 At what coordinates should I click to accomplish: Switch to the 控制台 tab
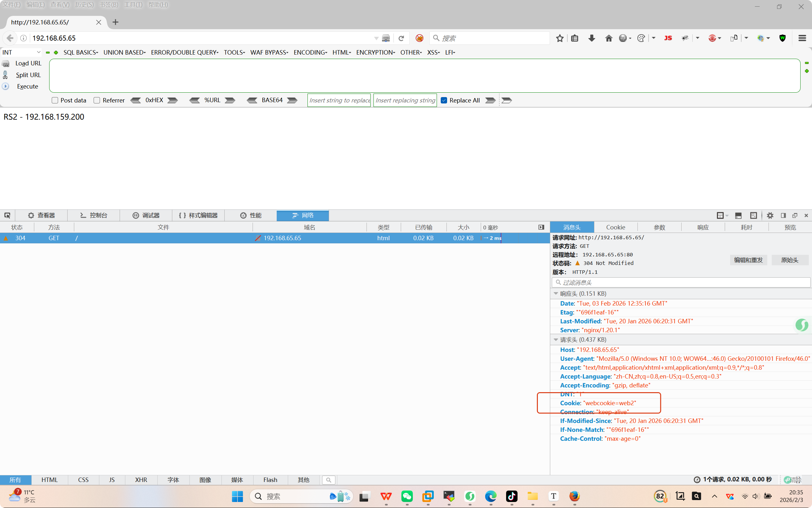pyautogui.click(x=94, y=215)
